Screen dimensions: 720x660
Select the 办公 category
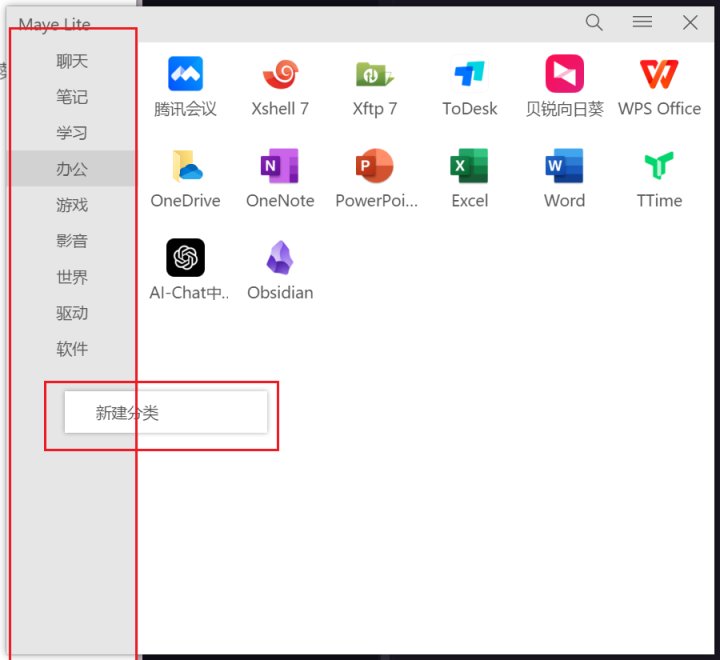pyautogui.click(x=72, y=169)
